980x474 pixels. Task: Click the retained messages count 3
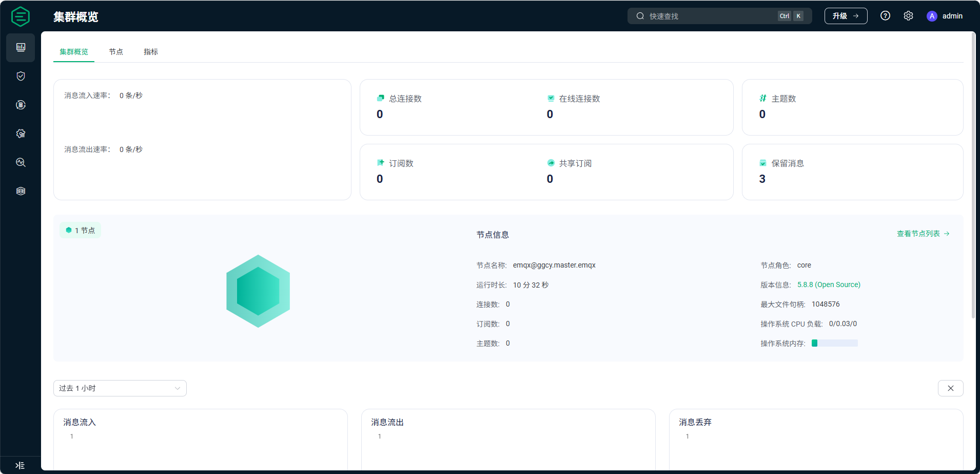tap(762, 179)
